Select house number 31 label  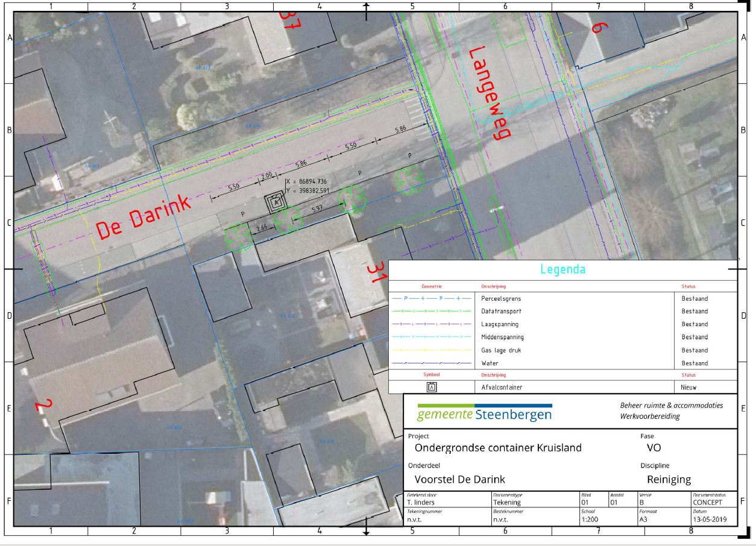click(x=377, y=273)
